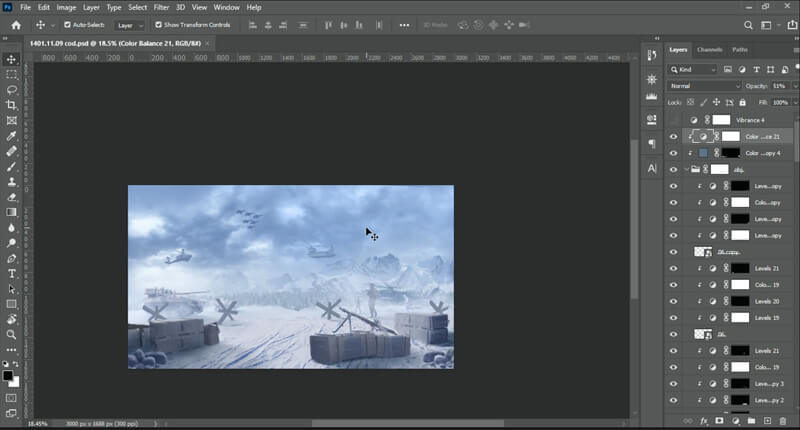Delete layer with the trash icon

click(783, 421)
